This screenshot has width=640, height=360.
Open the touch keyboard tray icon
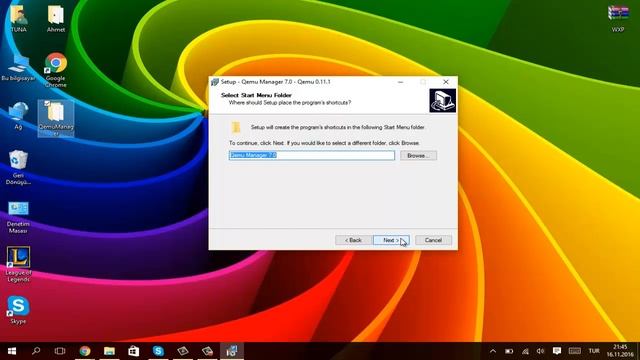[575, 351]
